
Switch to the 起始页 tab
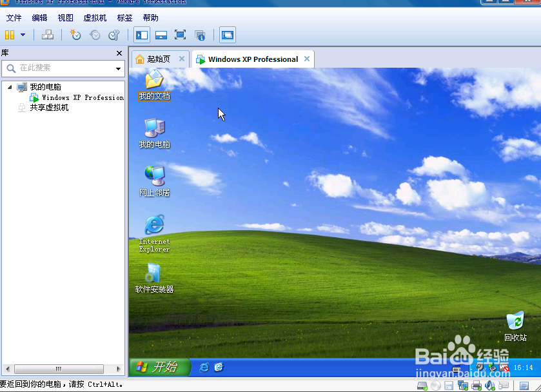click(159, 59)
